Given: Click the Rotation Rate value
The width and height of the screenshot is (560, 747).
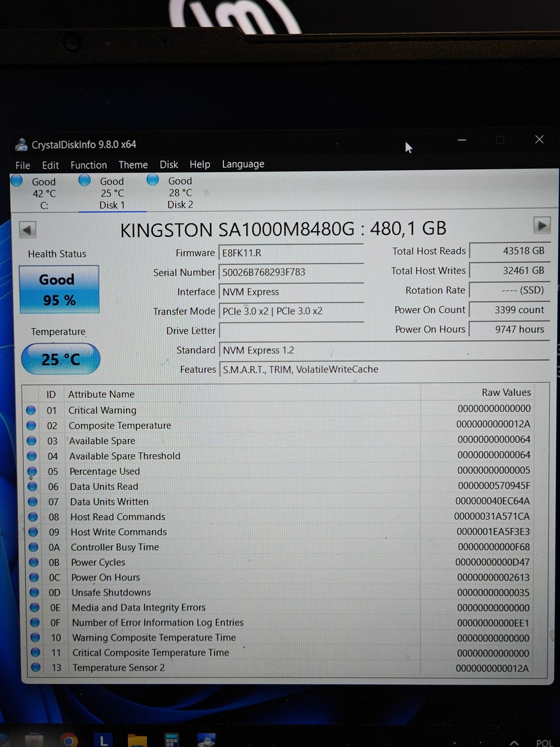Looking at the screenshot, I should coord(509,290).
